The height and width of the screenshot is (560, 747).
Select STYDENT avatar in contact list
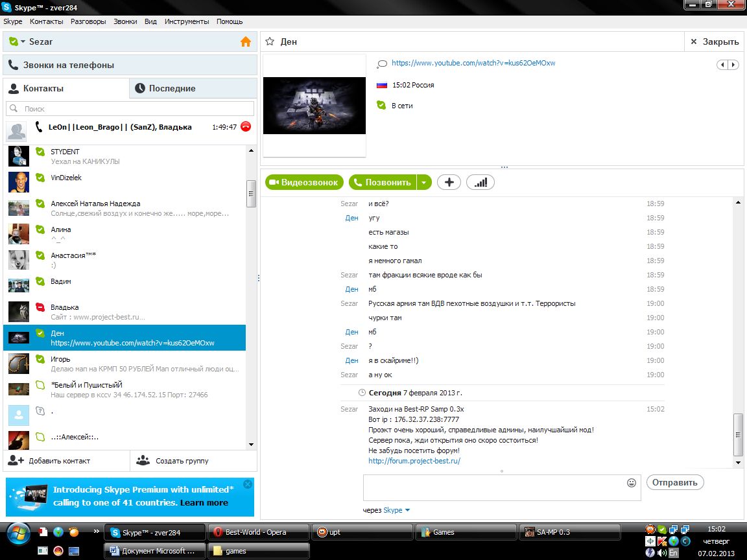(19, 156)
